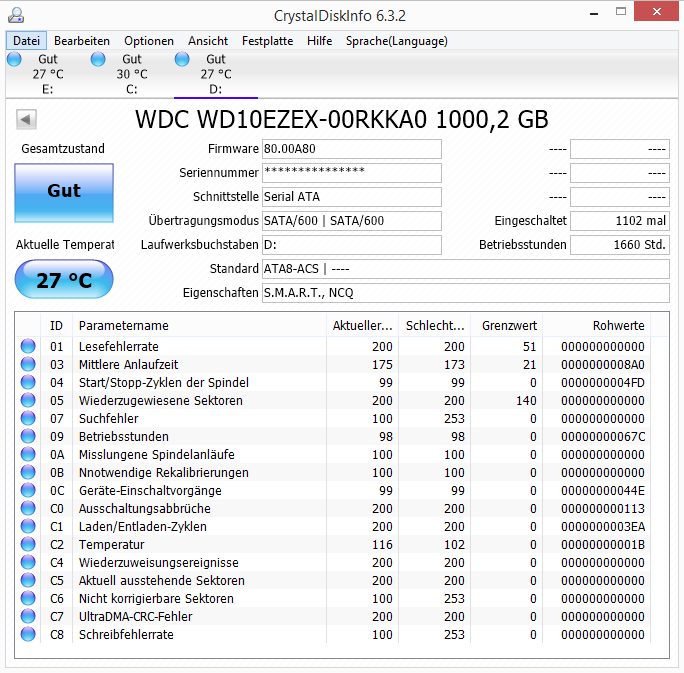Click the Schnittstelle Serial ATA field

click(x=352, y=197)
